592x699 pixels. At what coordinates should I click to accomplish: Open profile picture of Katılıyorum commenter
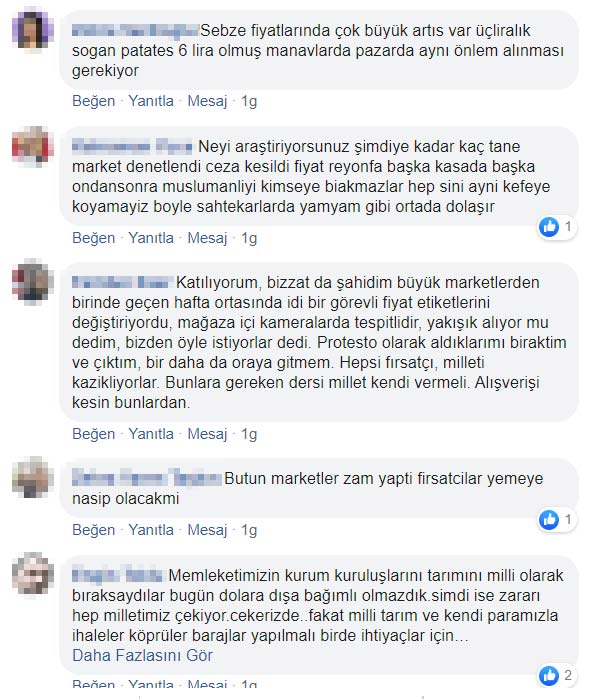pyautogui.click(x=33, y=283)
